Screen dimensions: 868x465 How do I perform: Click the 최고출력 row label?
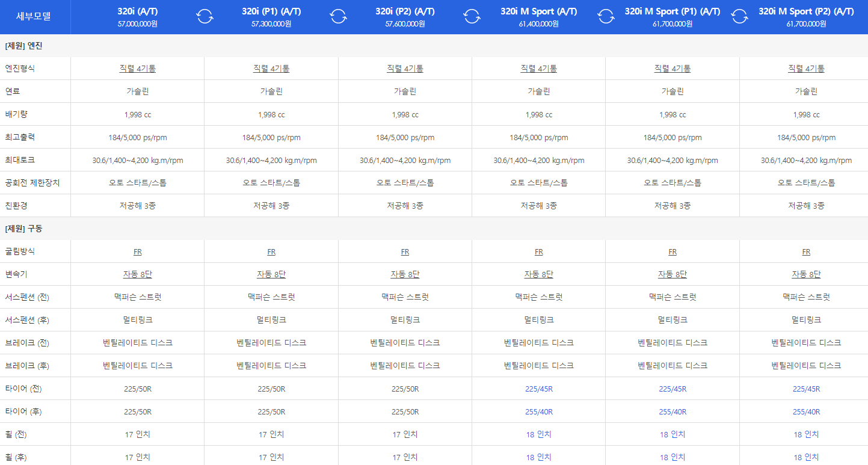click(x=20, y=137)
